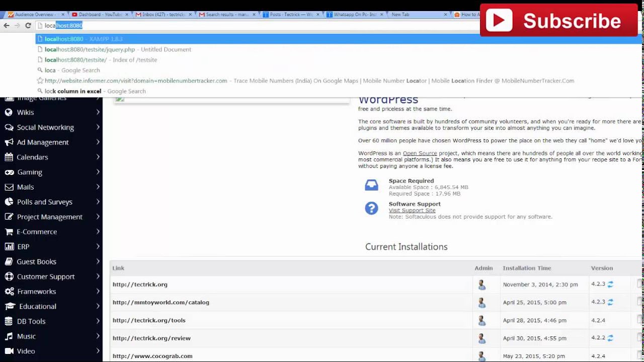Screen dimensions: 644x362
Task: Expand the Wikis category arrow
Action: [98, 113]
